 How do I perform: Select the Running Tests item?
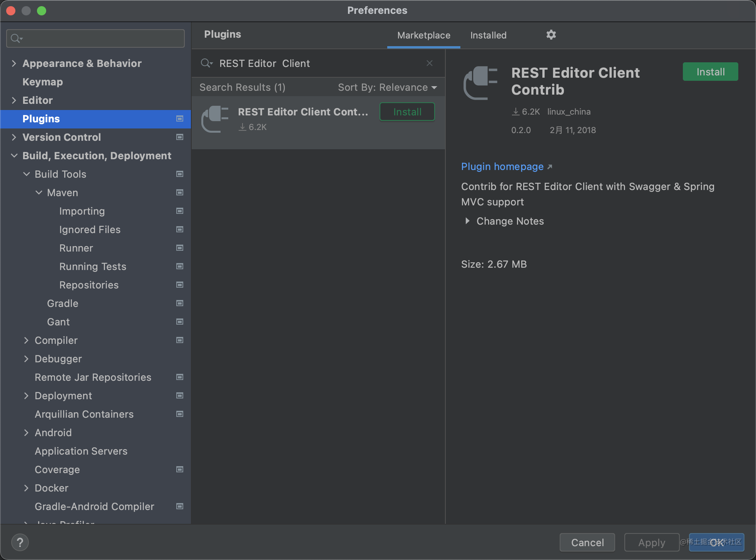(x=92, y=266)
